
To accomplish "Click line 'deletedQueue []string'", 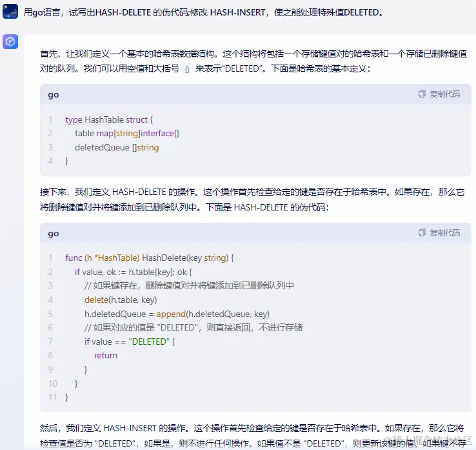I will tap(117, 147).
